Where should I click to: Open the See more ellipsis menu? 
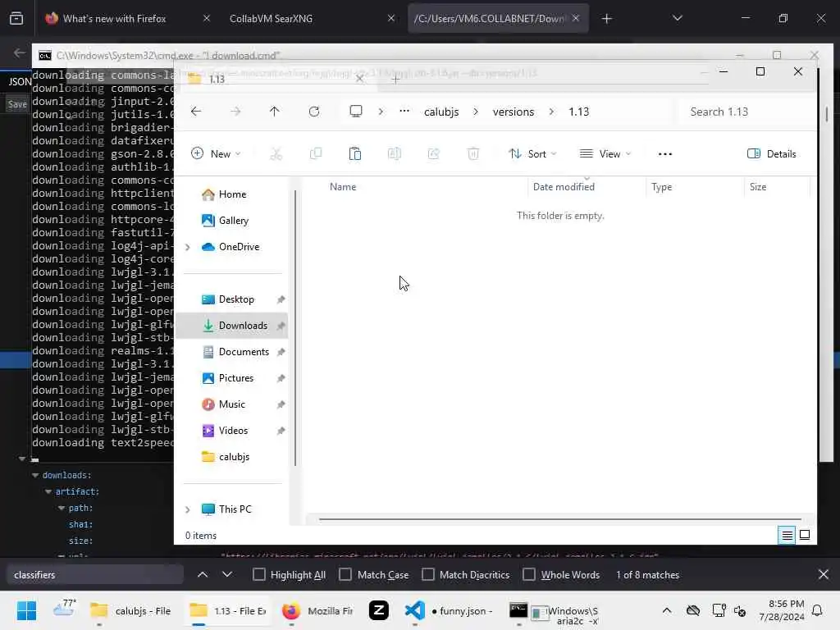[664, 154]
